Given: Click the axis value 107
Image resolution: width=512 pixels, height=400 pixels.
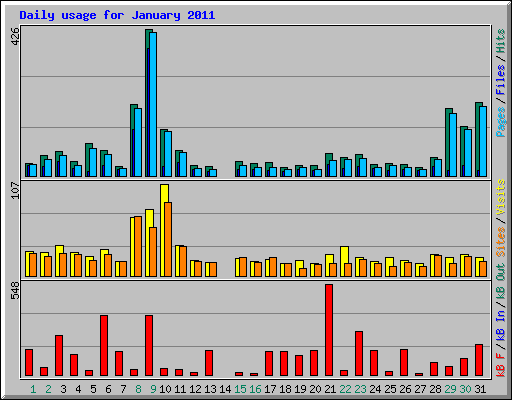Looking at the screenshot, I should (x=15, y=190).
